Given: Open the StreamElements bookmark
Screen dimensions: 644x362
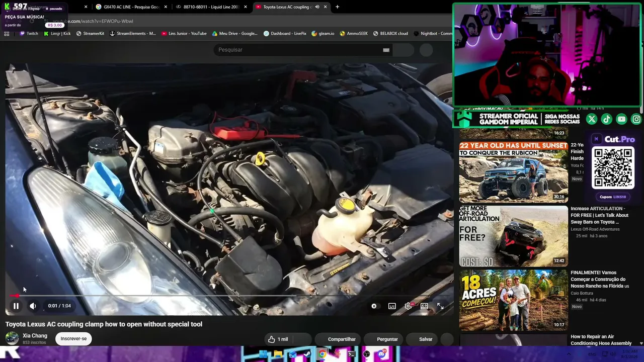Looking at the screenshot, I should (133, 34).
